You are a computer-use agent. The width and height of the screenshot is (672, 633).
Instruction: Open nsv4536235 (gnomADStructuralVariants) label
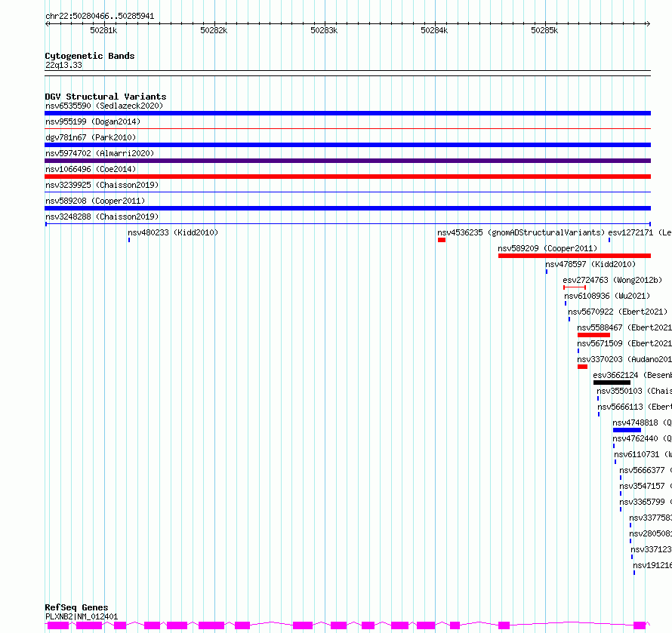pos(521,232)
